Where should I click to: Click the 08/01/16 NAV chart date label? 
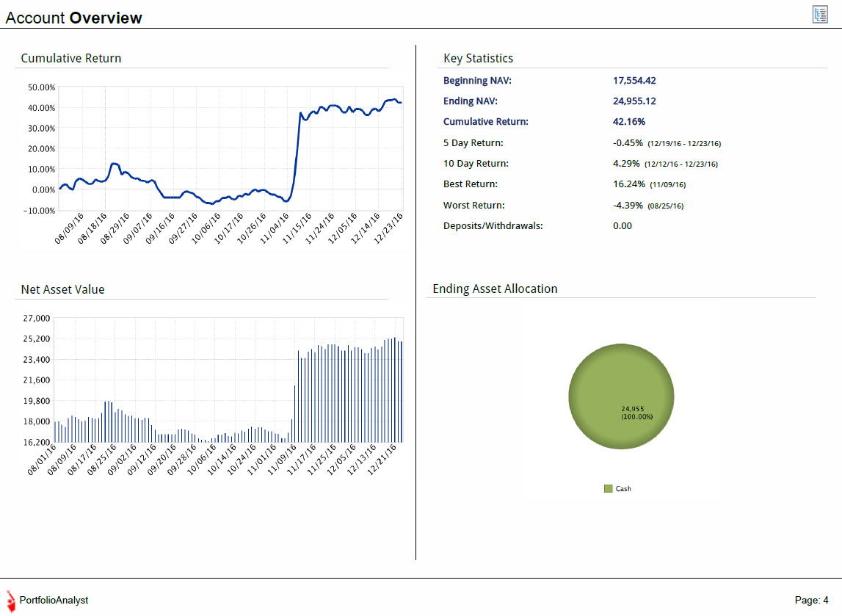tap(42, 460)
